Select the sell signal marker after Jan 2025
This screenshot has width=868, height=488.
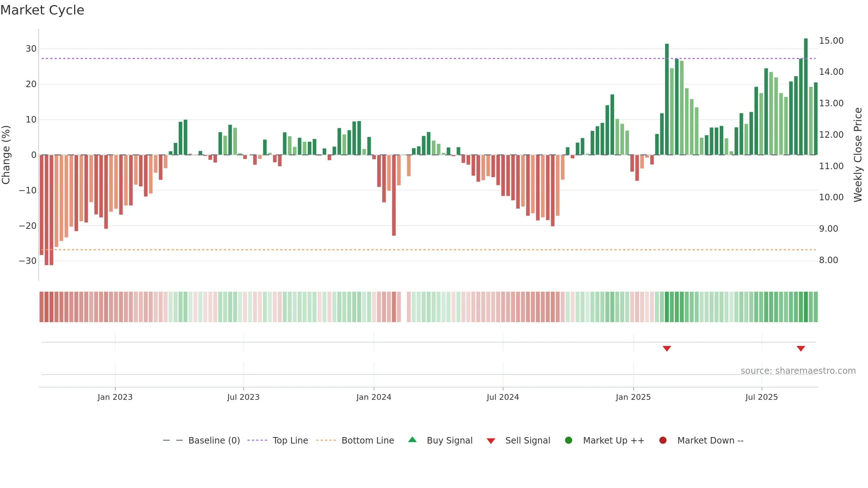pyautogui.click(x=667, y=348)
